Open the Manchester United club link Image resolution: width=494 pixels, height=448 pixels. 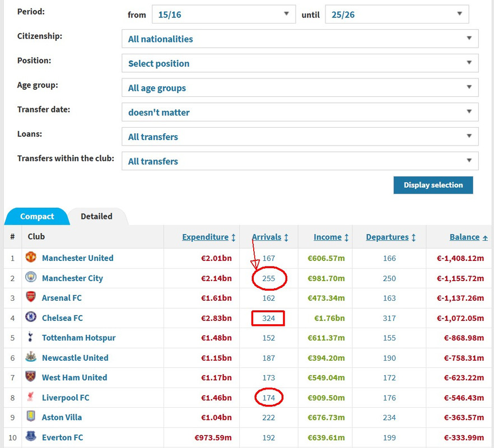pos(77,258)
